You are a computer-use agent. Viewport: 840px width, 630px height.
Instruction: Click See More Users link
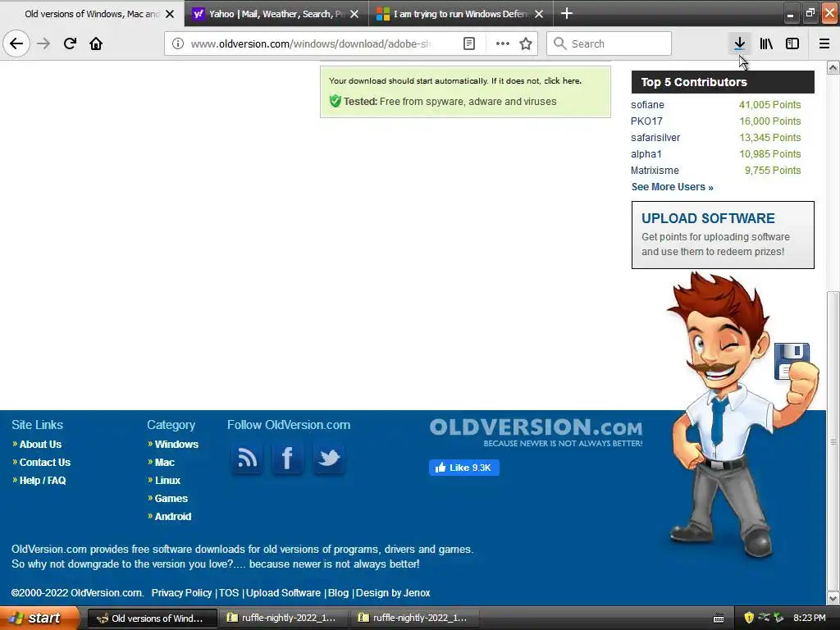[x=673, y=187]
